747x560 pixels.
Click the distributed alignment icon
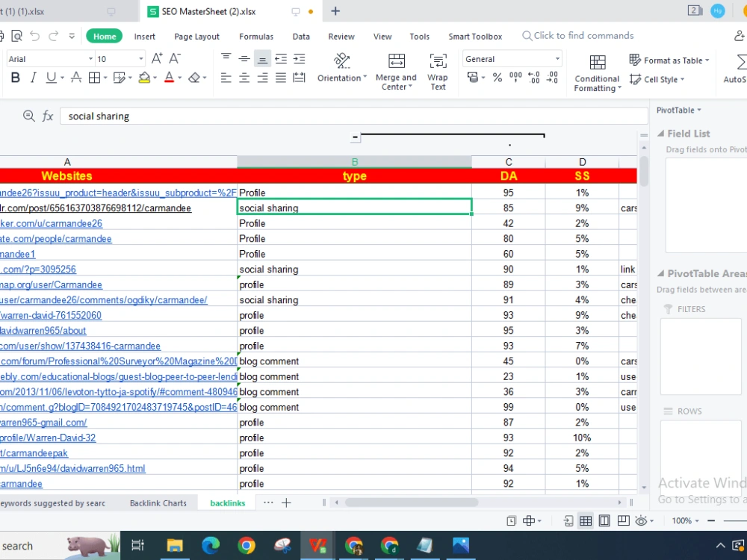[x=300, y=78]
